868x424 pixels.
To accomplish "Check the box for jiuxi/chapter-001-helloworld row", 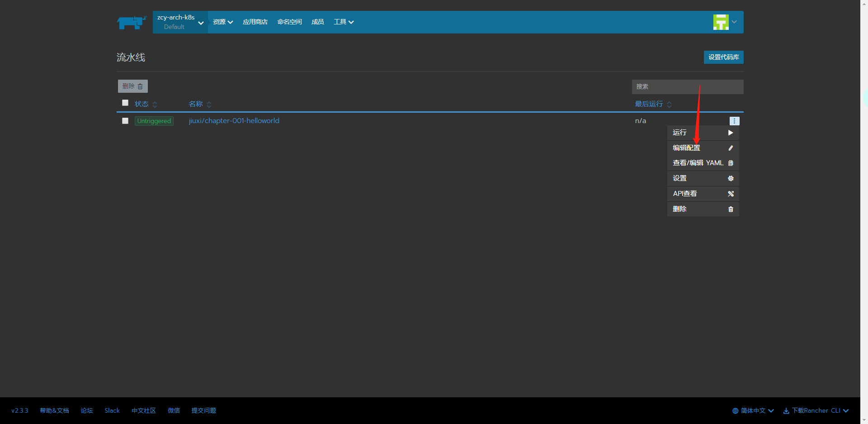I will pos(125,121).
